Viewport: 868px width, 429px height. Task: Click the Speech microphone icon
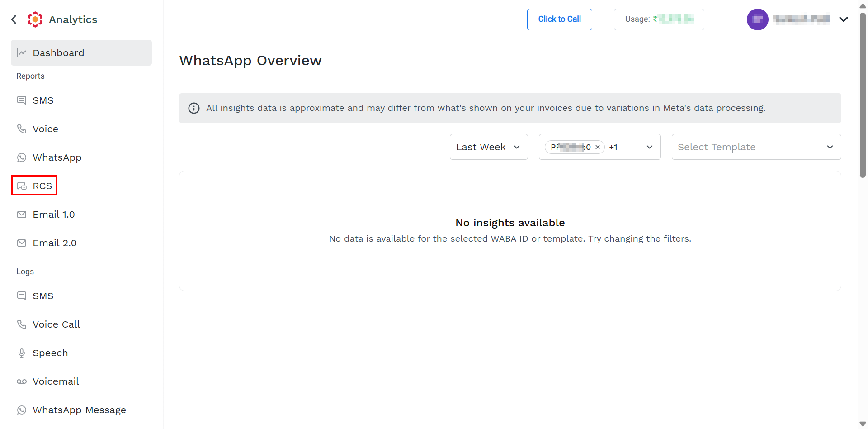click(22, 353)
